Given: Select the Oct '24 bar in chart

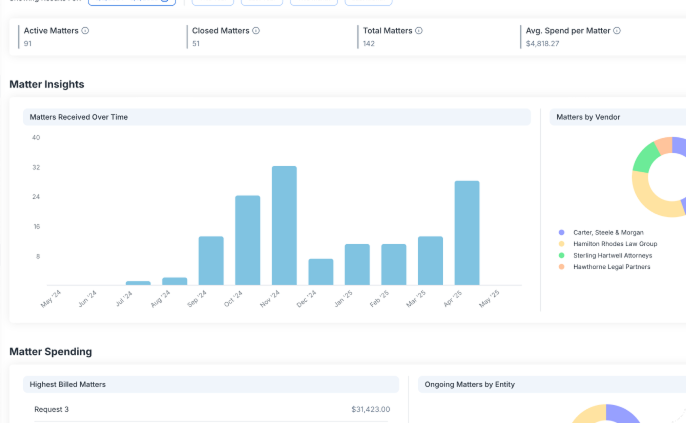Looking at the screenshot, I should pos(248,241).
